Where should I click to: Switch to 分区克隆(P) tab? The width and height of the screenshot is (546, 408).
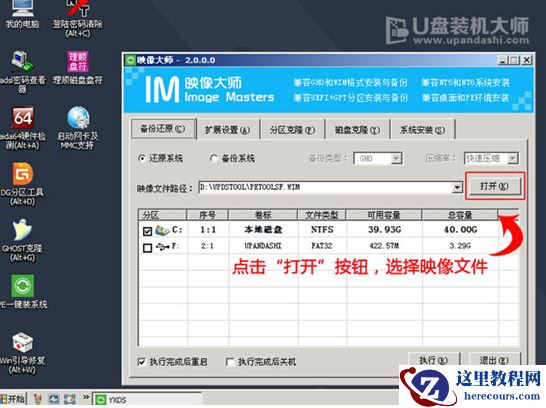292,130
